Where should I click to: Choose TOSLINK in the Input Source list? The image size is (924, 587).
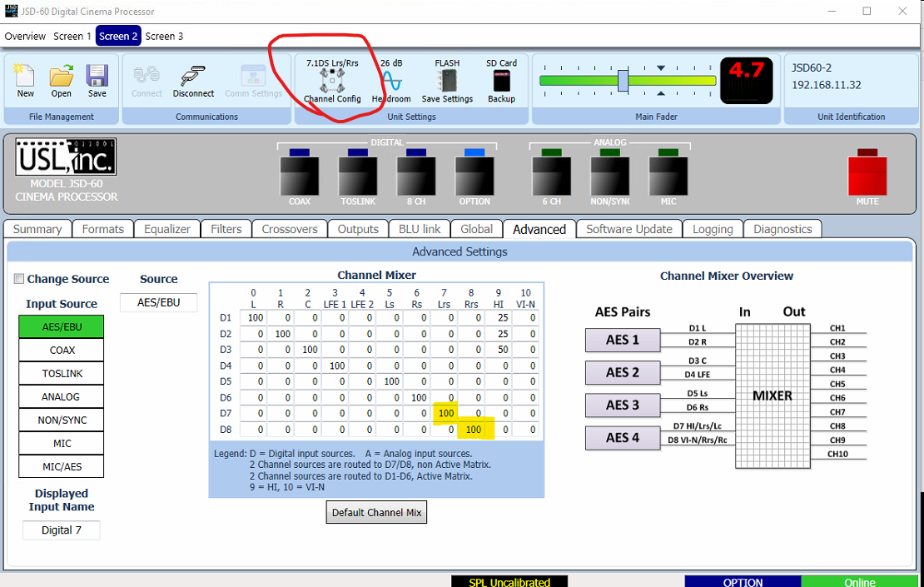(62, 373)
